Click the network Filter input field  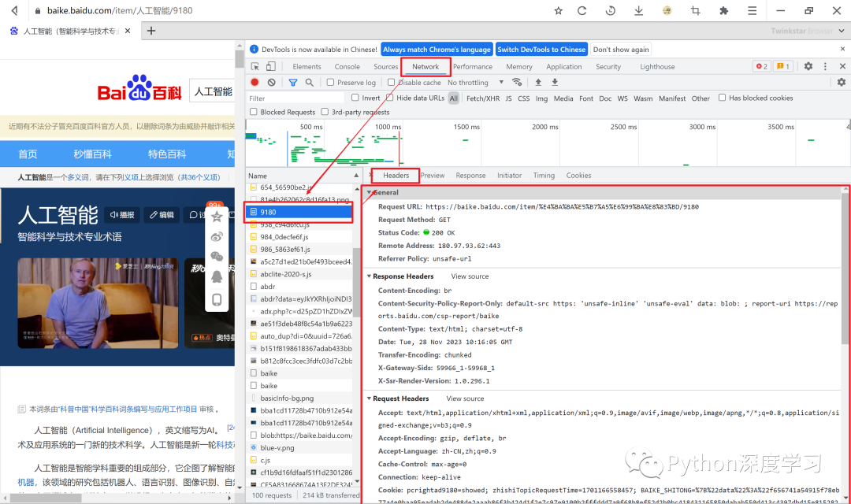pyautogui.click(x=295, y=98)
